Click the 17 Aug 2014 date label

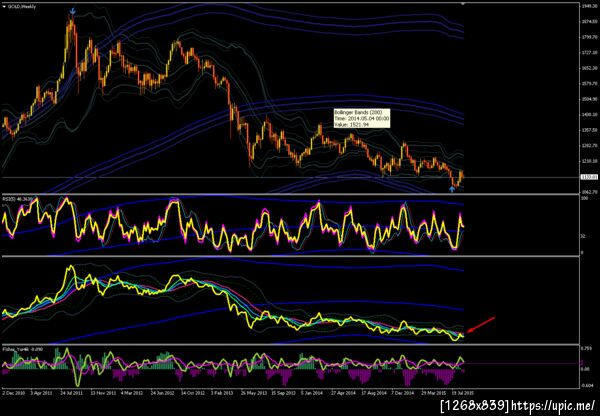tap(372, 393)
